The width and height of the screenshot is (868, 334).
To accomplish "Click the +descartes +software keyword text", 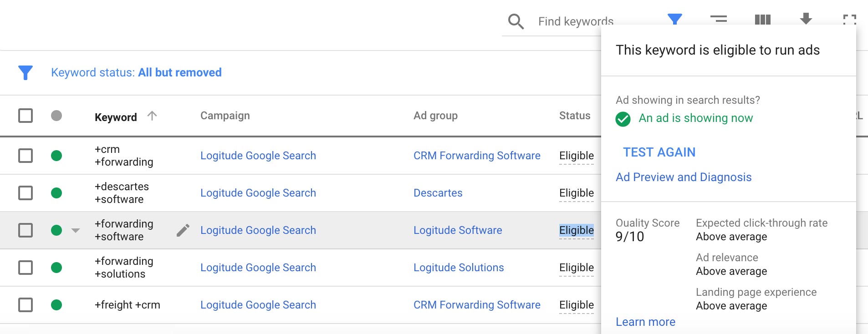I will pyautogui.click(x=122, y=193).
